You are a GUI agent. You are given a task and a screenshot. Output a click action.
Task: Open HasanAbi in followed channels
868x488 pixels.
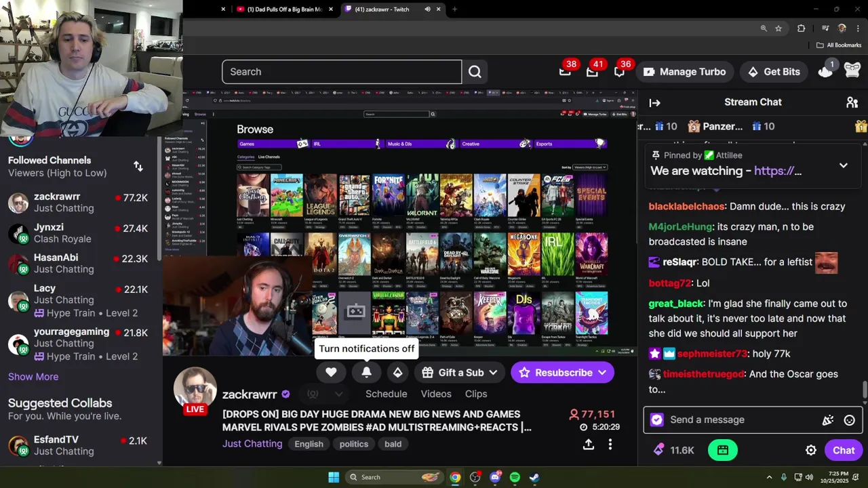pyautogui.click(x=81, y=263)
